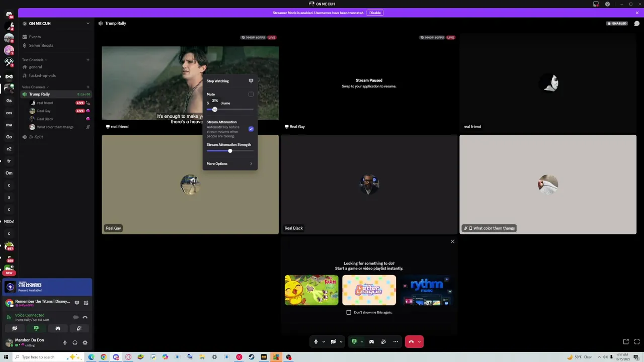The height and width of the screenshot is (362, 644).
Task: Create a voice channel with plus icon
Action: pyautogui.click(x=88, y=87)
